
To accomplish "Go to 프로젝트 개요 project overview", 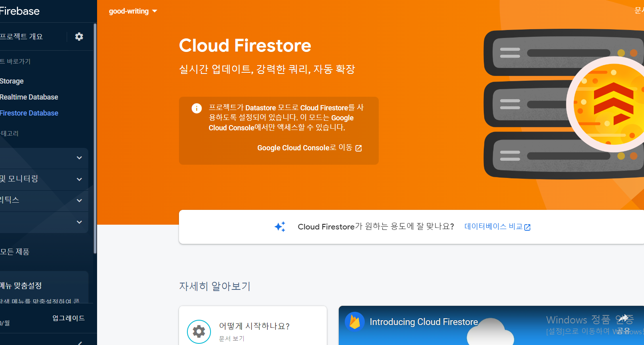I will 22,36.
